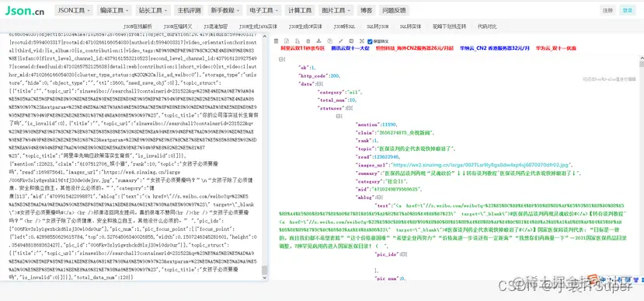Go to 计算工具 in top navigation
Image resolution: width=644 pixels, height=301 pixels.
tap(300, 10)
